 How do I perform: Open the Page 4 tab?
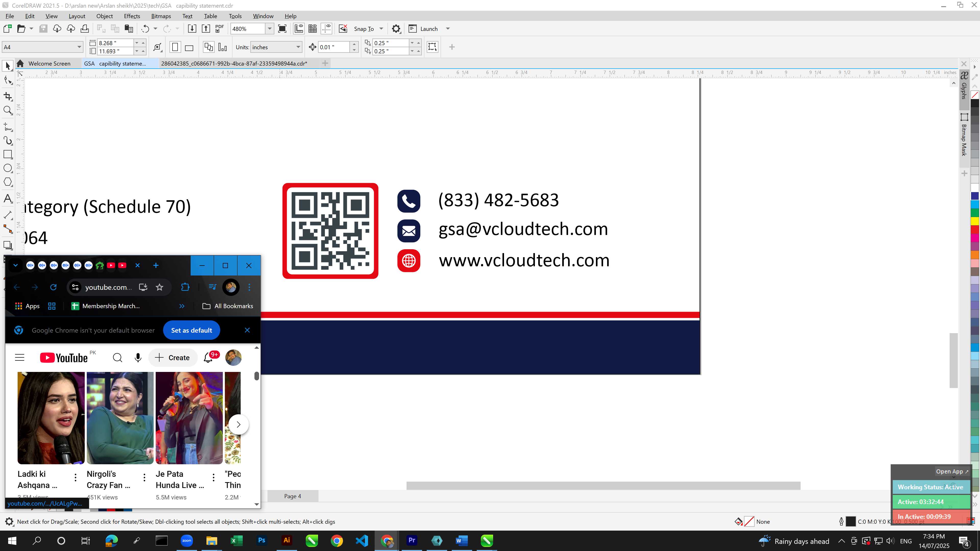292,496
